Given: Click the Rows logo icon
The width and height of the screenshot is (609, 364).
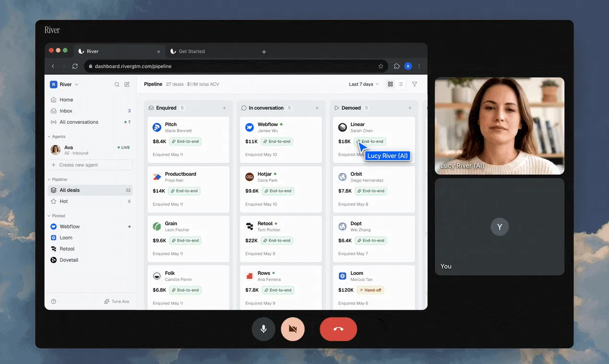Looking at the screenshot, I should tap(249, 276).
